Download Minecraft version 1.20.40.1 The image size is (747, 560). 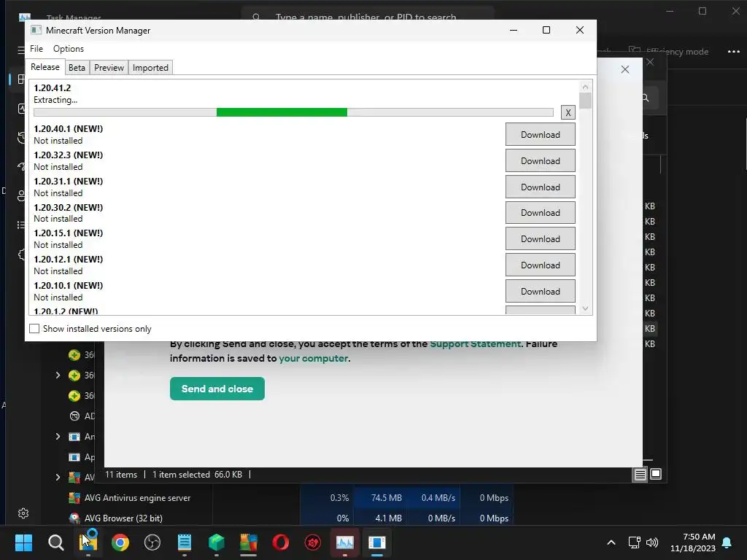pos(541,135)
